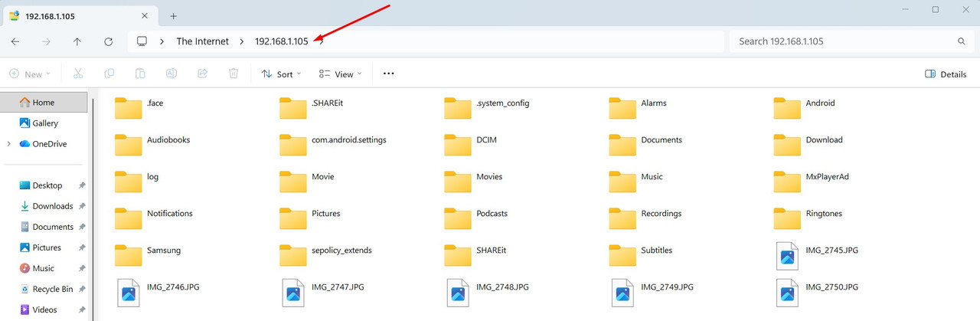Open a new tab with plus button

(174, 15)
